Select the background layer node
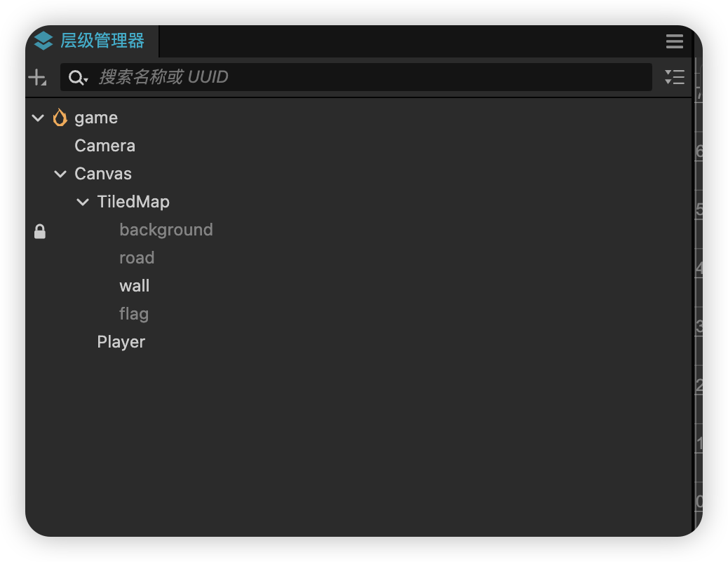 click(x=166, y=230)
